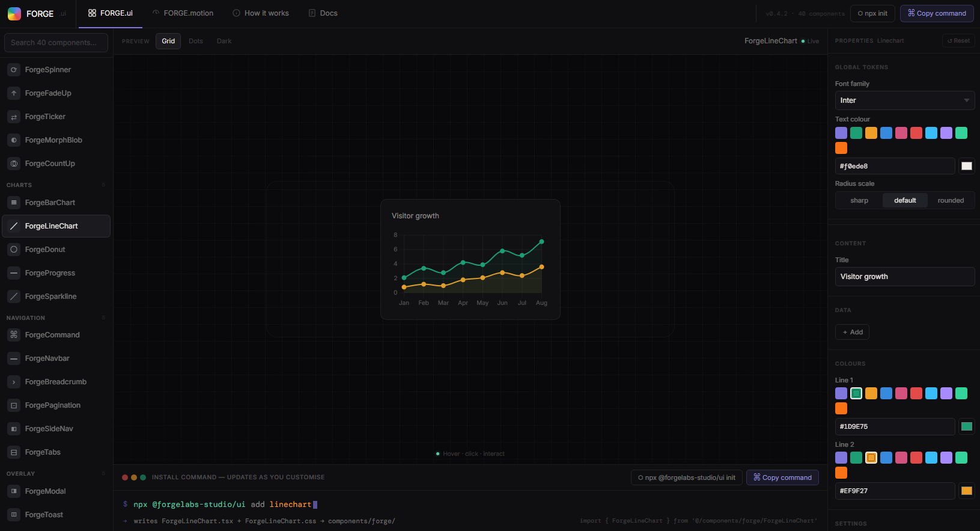This screenshot has height=531, width=980.
Task: Click the ForgeTicker icon
Action: [14, 117]
